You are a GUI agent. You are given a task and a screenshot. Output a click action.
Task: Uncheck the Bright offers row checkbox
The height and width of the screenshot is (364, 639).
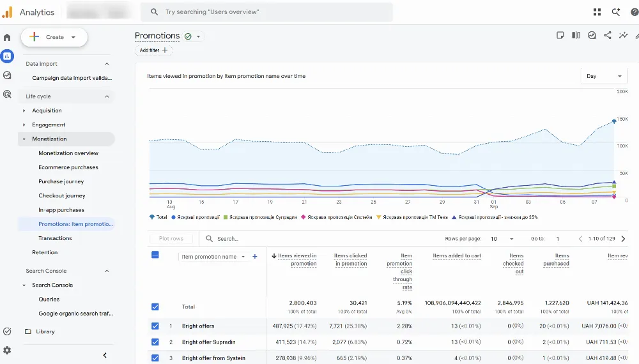(x=155, y=326)
